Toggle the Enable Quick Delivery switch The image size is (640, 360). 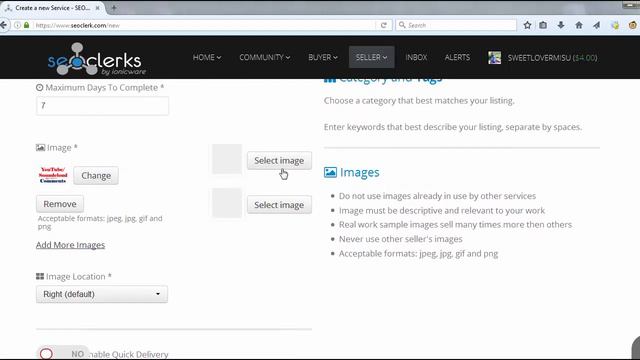[62, 353]
